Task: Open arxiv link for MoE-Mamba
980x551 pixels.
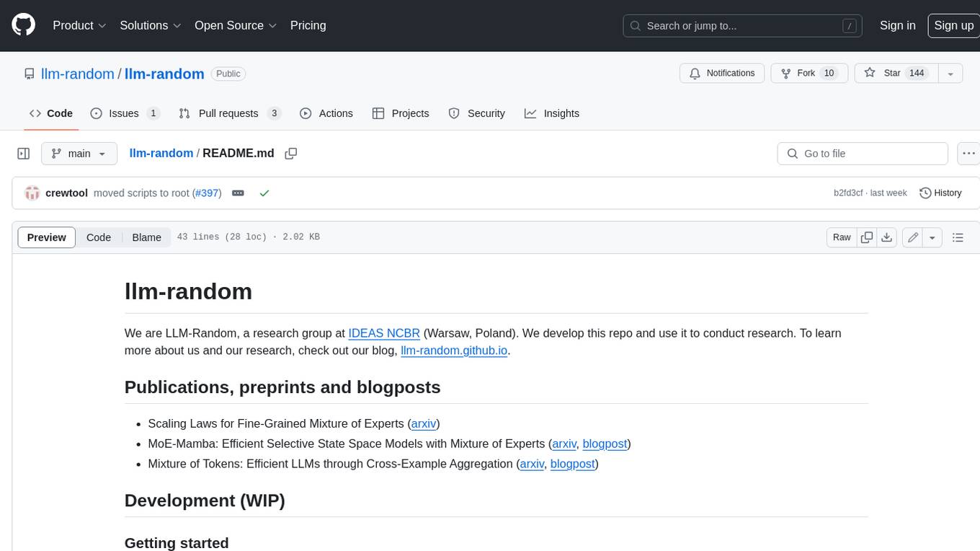Action: click(564, 444)
